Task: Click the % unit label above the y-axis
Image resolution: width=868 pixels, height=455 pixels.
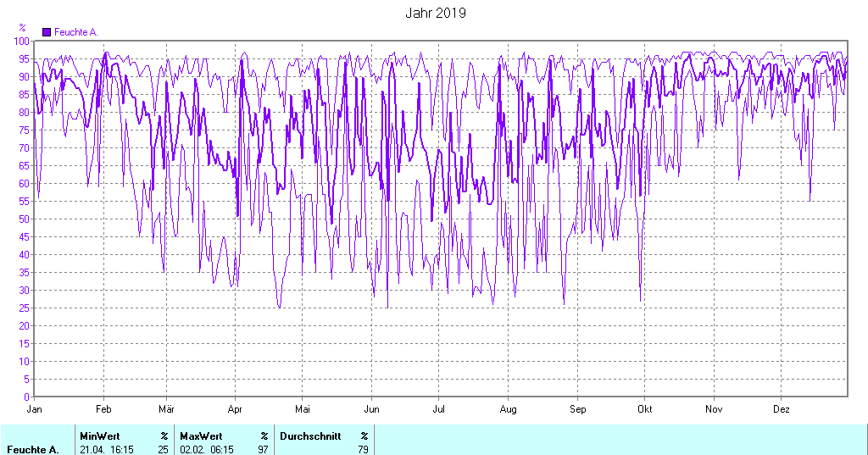Action: point(22,28)
